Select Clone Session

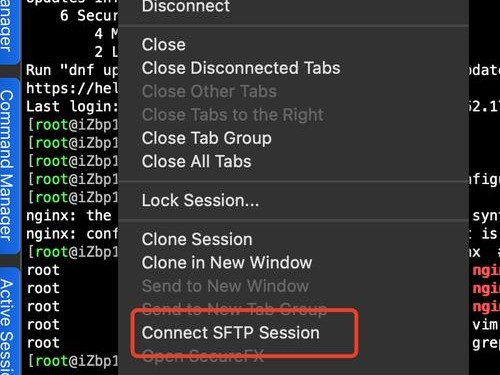197,239
